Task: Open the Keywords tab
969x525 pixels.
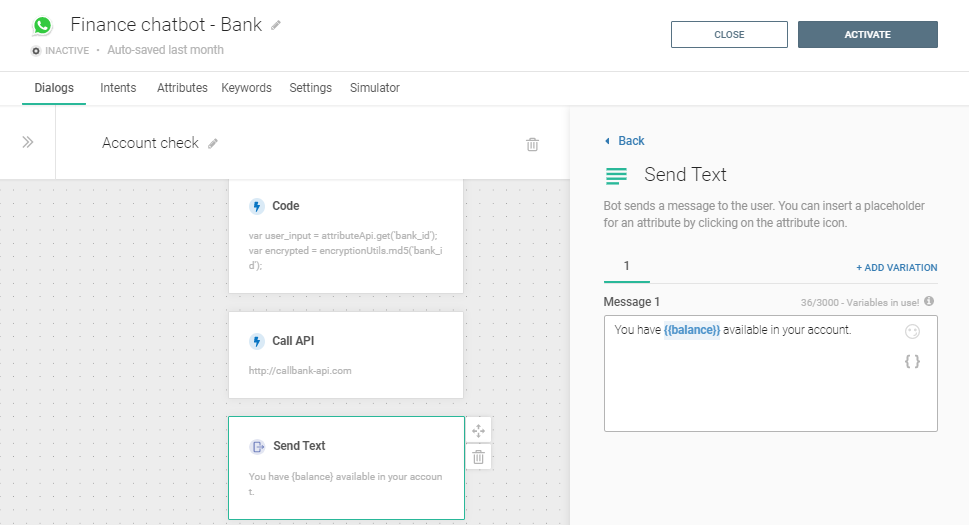Action: pyautogui.click(x=247, y=88)
